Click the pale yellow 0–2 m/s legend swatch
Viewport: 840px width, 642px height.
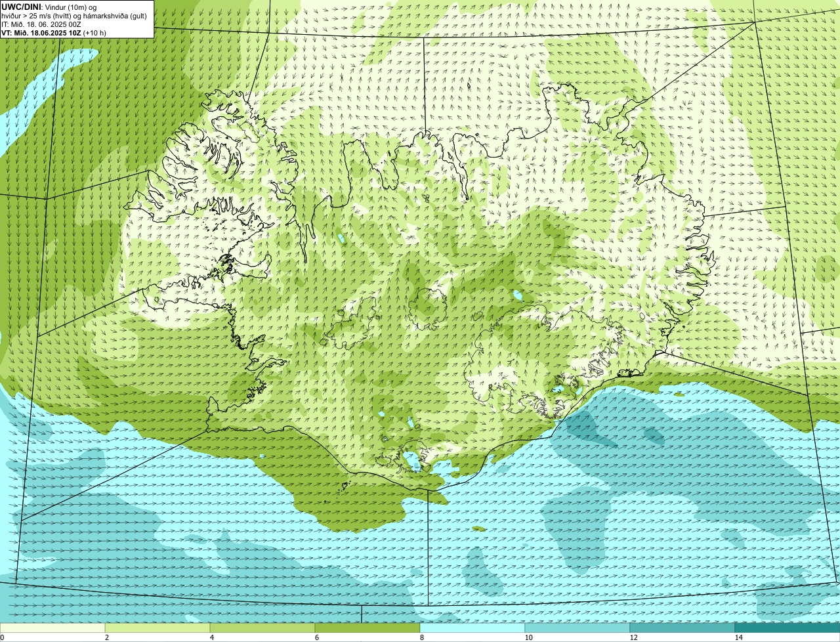(52, 628)
